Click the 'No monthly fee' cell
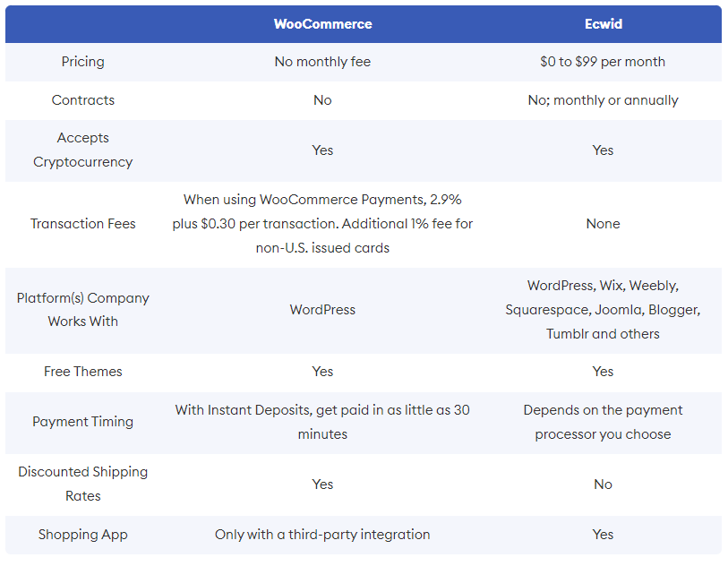Screen dimensions: 728x566 [x=322, y=62]
